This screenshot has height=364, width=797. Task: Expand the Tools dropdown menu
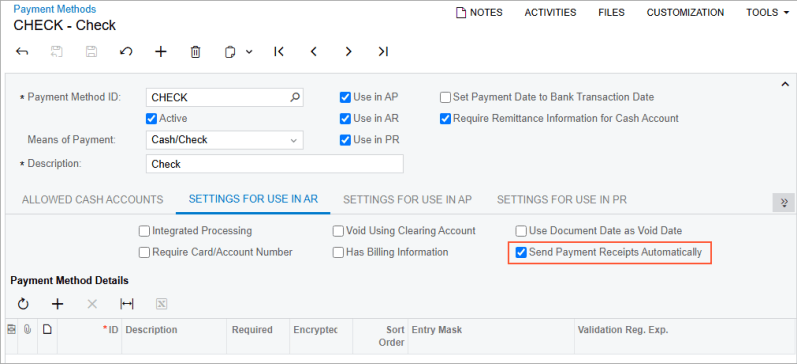(768, 13)
